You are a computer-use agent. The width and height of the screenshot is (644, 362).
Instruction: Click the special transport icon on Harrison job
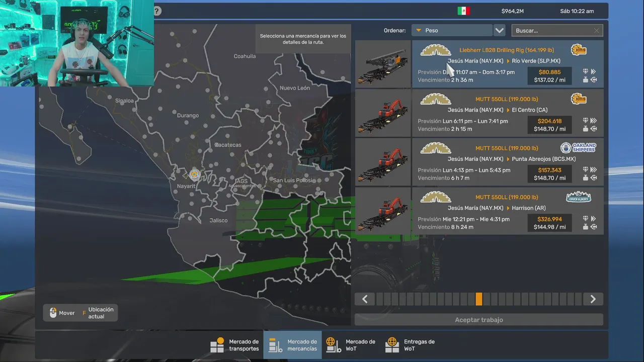tap(594, 227)
